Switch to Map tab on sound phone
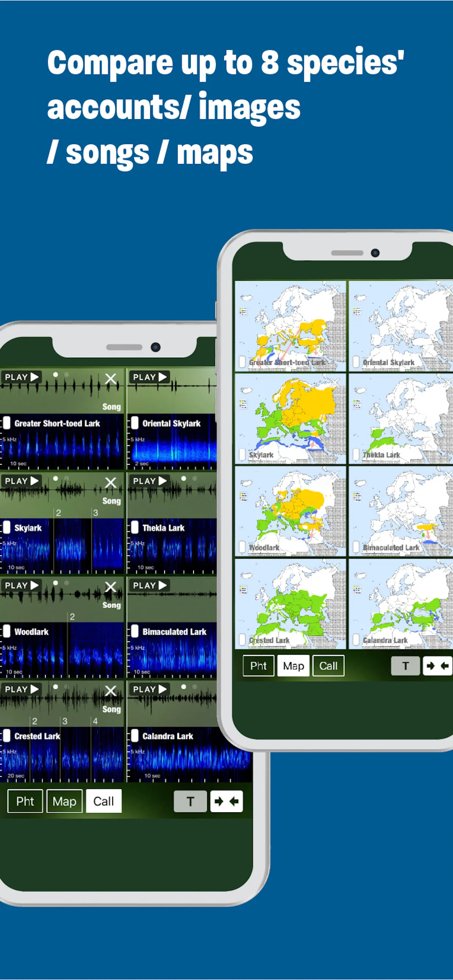The width and height of the screenshot is (453, 980). tap(64, 801)
